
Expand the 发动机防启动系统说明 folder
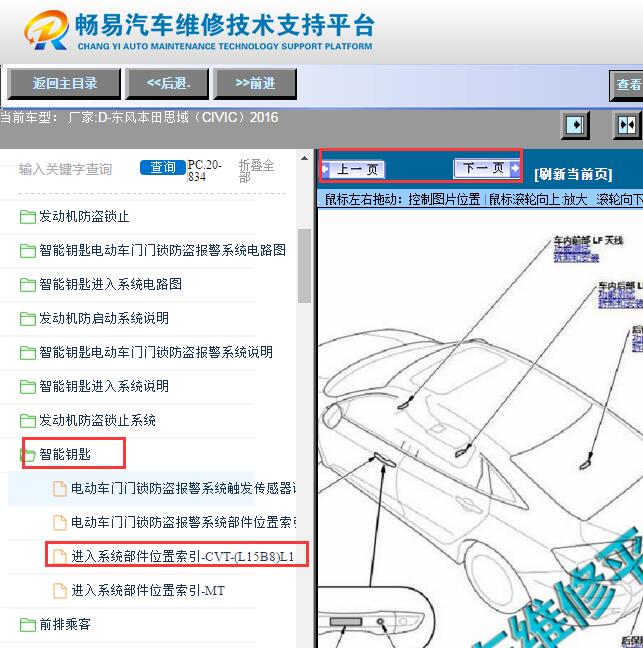pos(104,318)
